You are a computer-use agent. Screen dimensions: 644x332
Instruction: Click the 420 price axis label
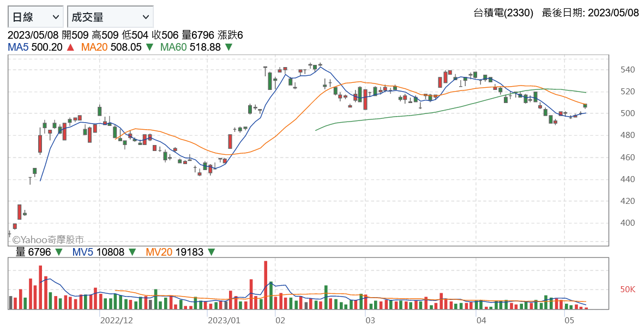pyautogui.click(x=628, y=201)
